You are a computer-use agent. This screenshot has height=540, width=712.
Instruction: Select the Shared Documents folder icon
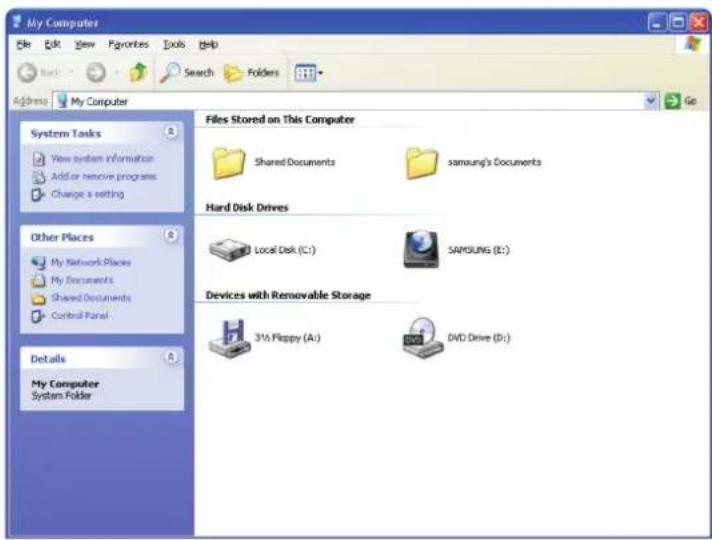tap(229, 163)
